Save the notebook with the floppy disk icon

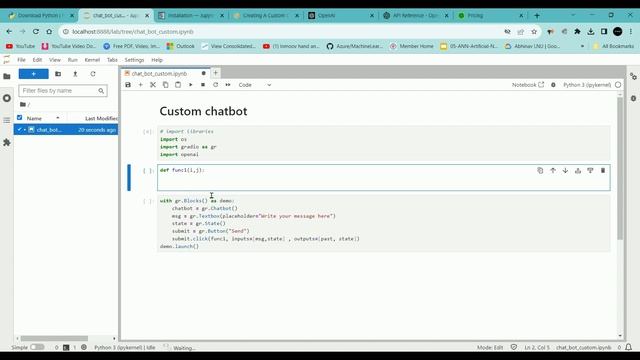pos(128,85)
